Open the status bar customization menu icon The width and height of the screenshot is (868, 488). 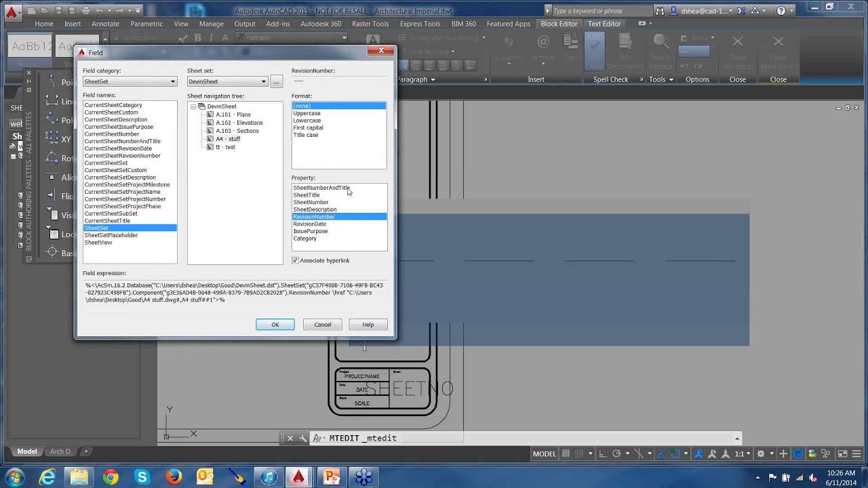point(856,453)
